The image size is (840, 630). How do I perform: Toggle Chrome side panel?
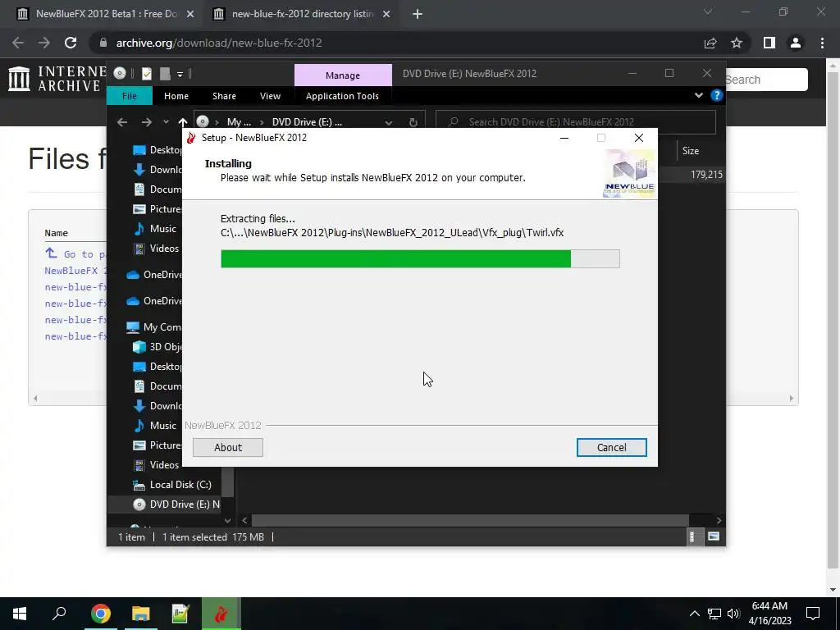click(769, 43)
